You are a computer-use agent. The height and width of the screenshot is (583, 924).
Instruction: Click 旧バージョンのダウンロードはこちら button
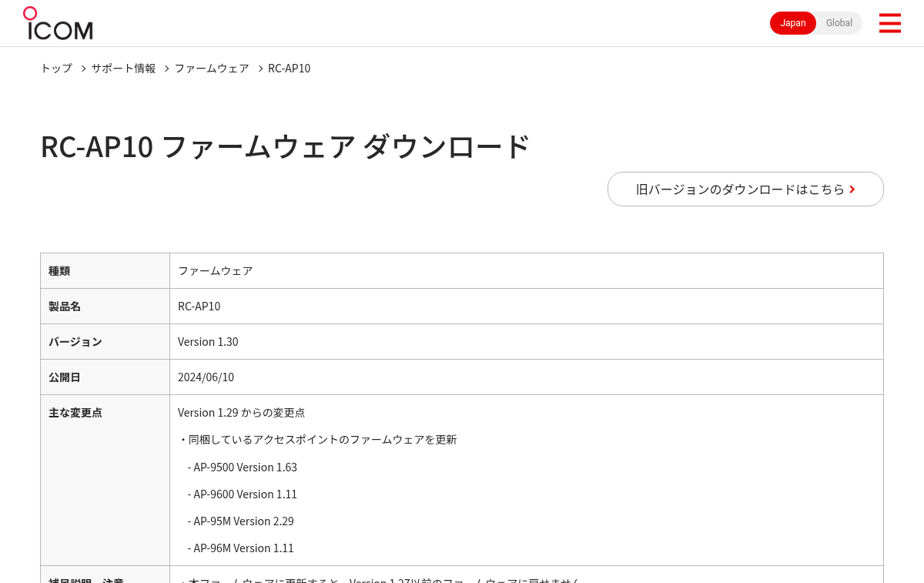coord(745,189)
